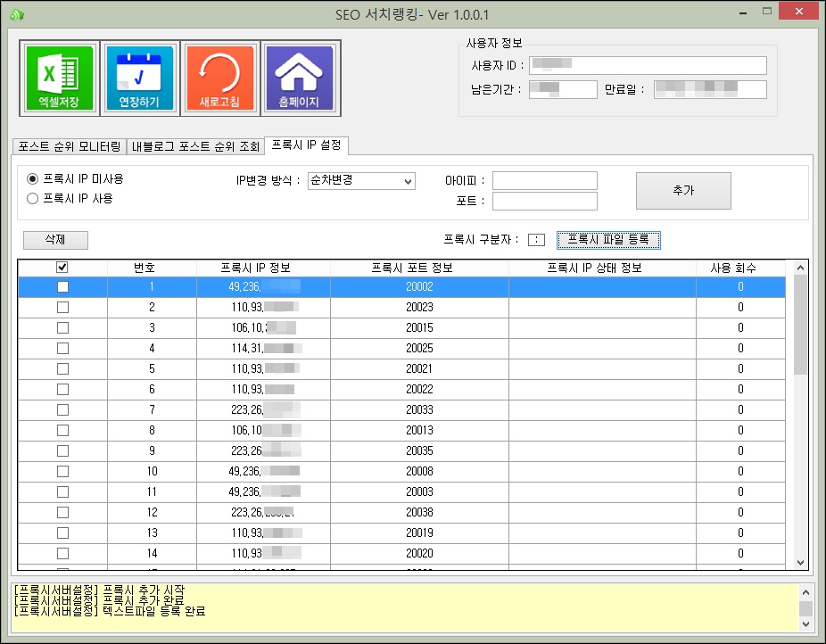Open the IP변경 방식 dropdown
Screen dimensions: 826x644
pos(361,181)
